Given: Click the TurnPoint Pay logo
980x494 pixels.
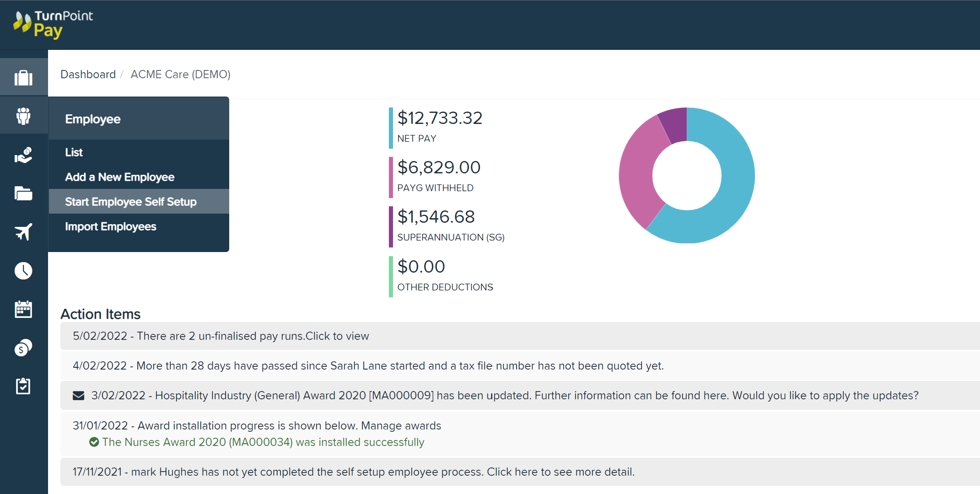Looking at the screenshot, I should (53, 24).
